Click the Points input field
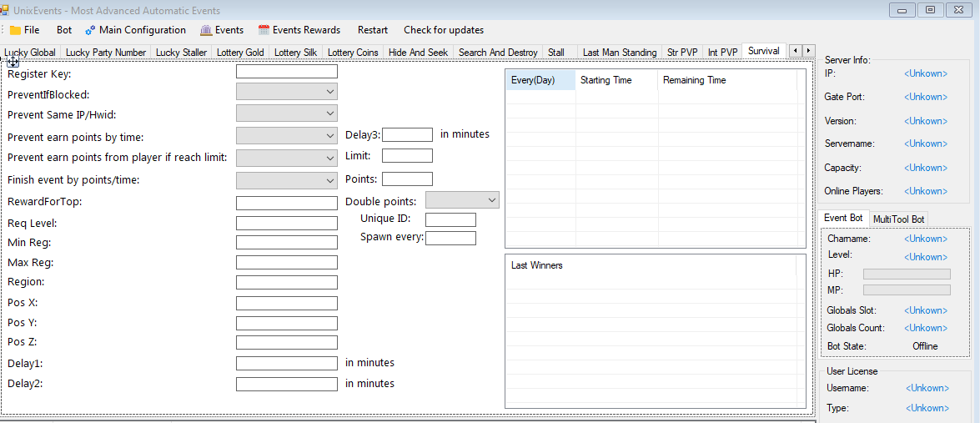The width and height of the screenshot is (980, 423). 407,179
